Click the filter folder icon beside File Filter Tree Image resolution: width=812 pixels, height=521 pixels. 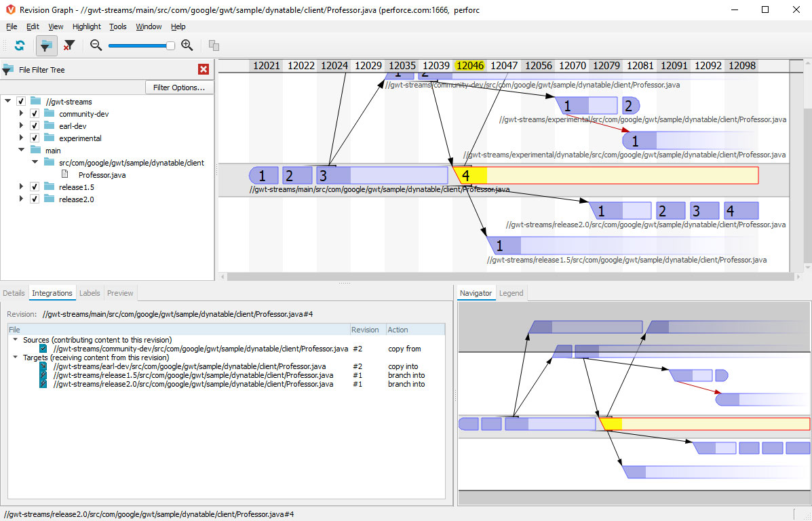8,69
